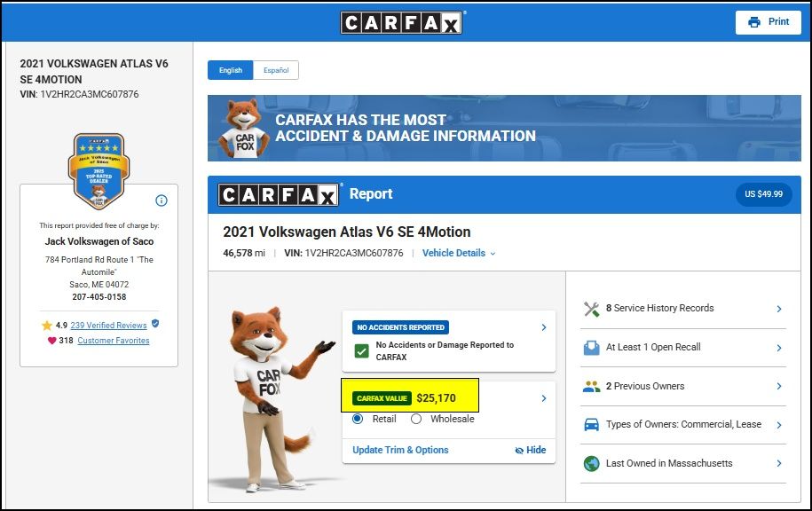Click Jack Volkswagen of Saco dealer name
Image resolution: width=812 pixels, height=511 pixels.
tap(99, 241)
